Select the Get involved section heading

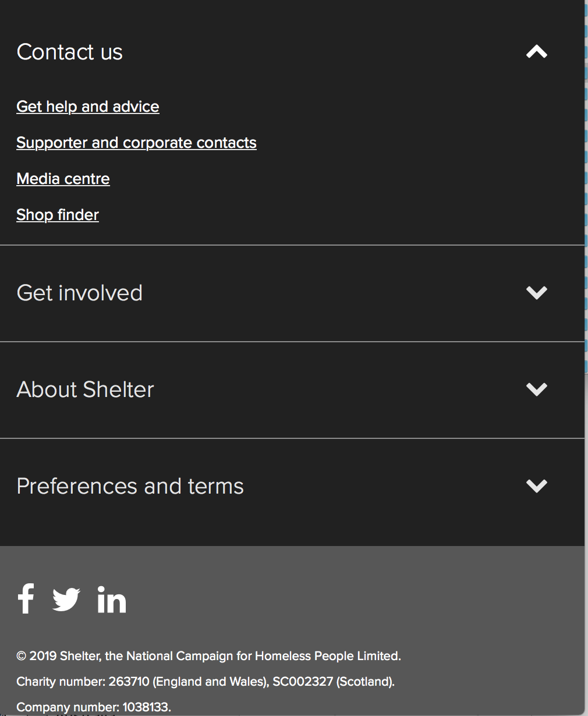pyautogui.click(x=80, y=293)
